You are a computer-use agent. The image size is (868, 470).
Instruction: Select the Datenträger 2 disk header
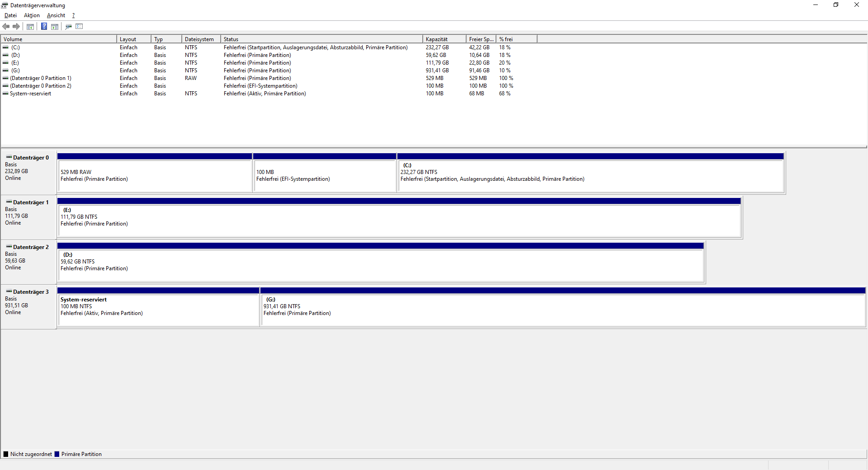click(x=28, y=262)
